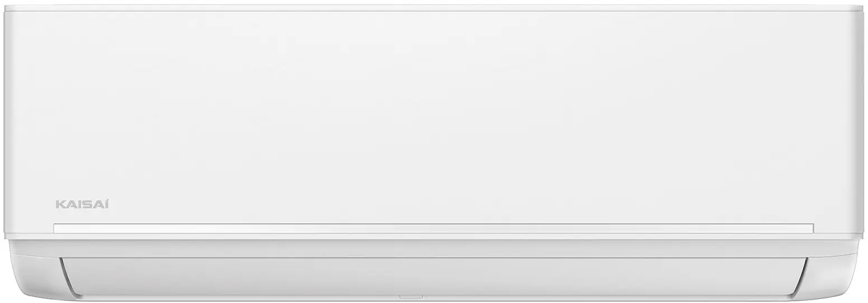Select the long trim strip under the front panel
The height and width of the screenshot is (303, 868).
click(x=434, y=228)
